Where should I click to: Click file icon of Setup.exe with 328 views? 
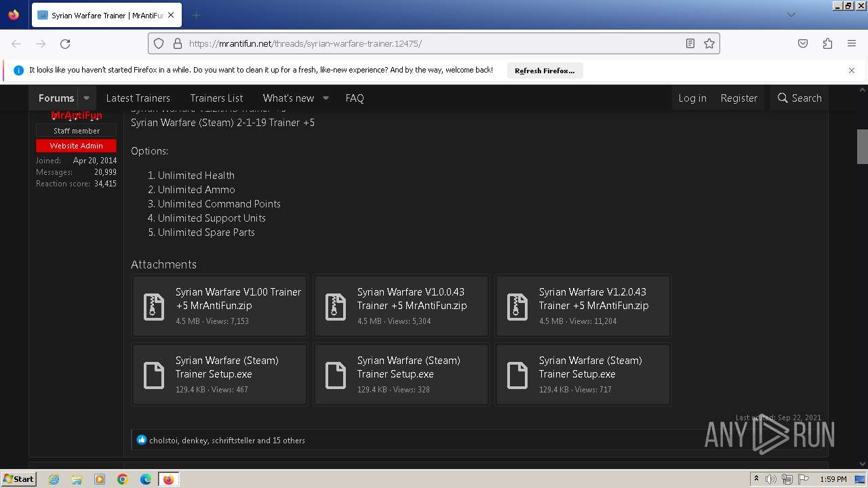pyautogui.click(x=336, y=375)
